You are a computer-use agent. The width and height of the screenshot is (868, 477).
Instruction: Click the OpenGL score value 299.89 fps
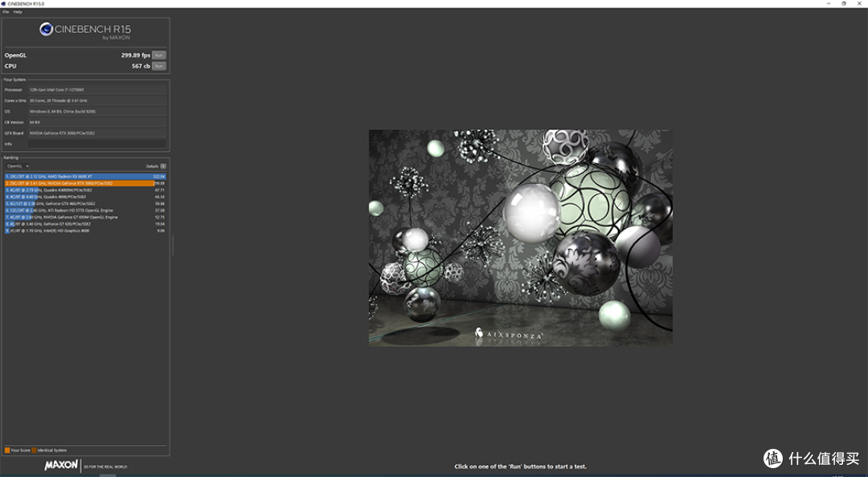[136, 55]
